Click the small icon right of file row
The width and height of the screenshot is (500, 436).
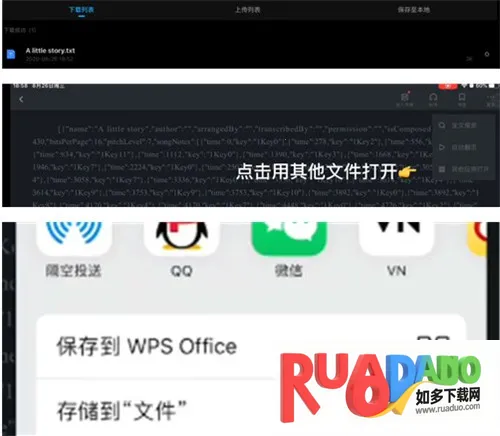click(487, 54)
